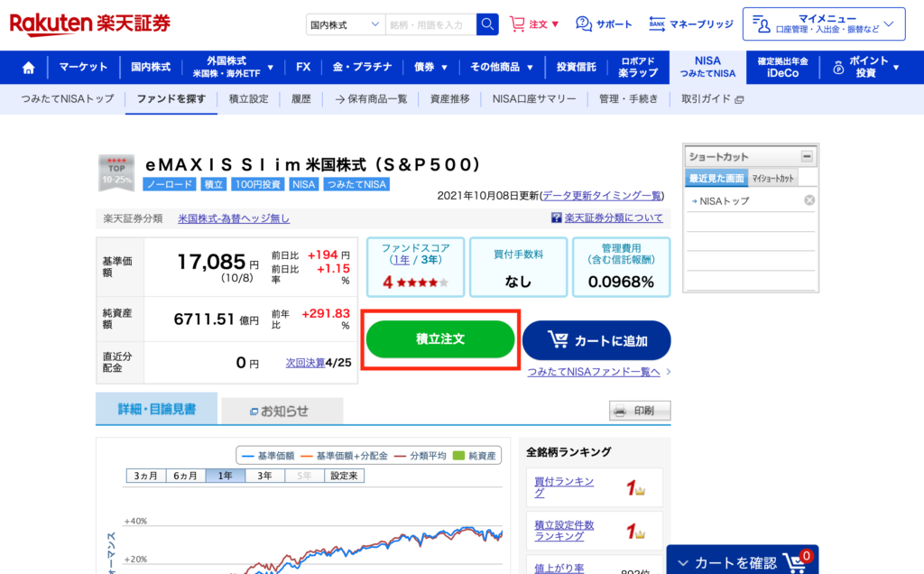The image size is (924, 574).
Task: Click the 100円投資 tag
Action: pyautogui.click(x=257, y=184)
